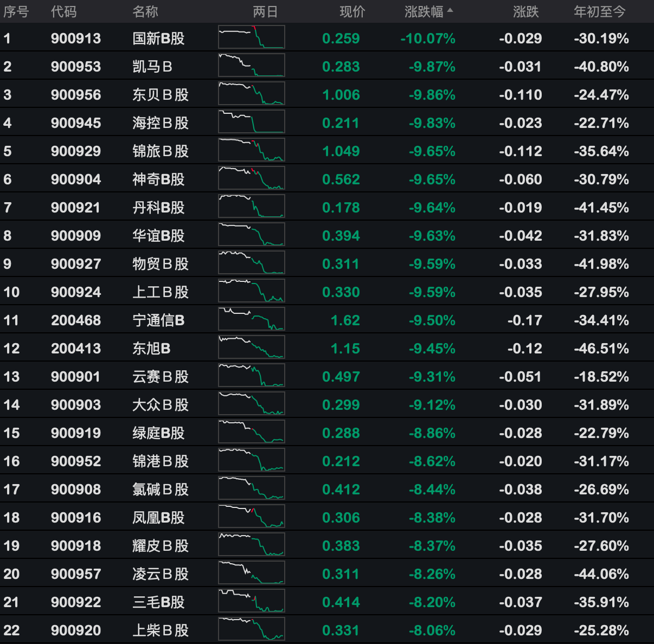654x644 pixels.
Task: Sort by 年初至今 column header
Action: pyautogui.click(x=599, y=11)
